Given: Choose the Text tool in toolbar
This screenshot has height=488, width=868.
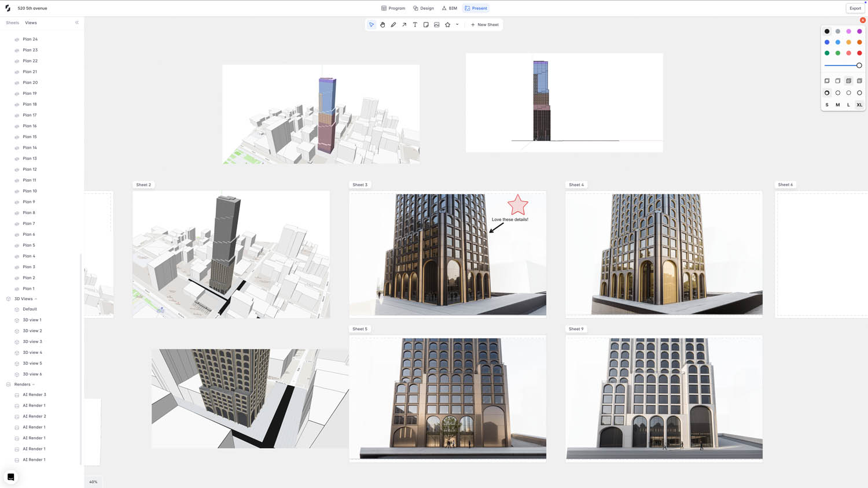Looking at the screenshot, I should tap(415, 25).
